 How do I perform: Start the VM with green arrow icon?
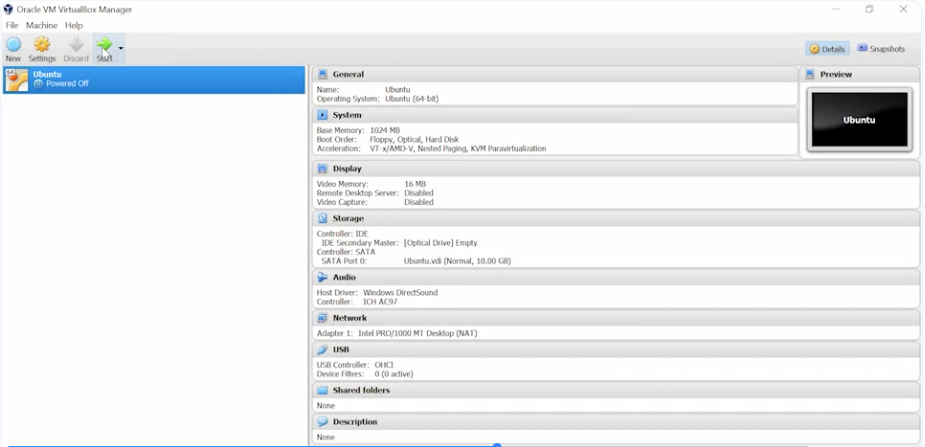point(104,44)
